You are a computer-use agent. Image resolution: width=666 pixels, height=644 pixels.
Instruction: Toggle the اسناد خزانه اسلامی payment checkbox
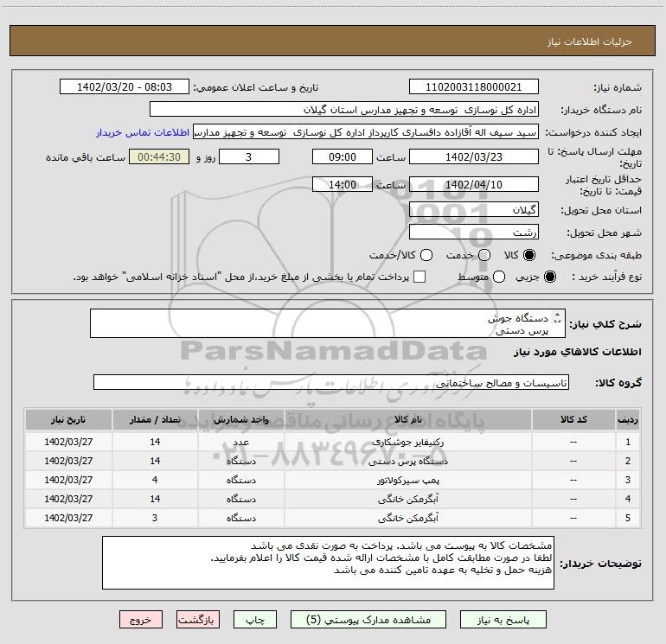pos(419,277)
